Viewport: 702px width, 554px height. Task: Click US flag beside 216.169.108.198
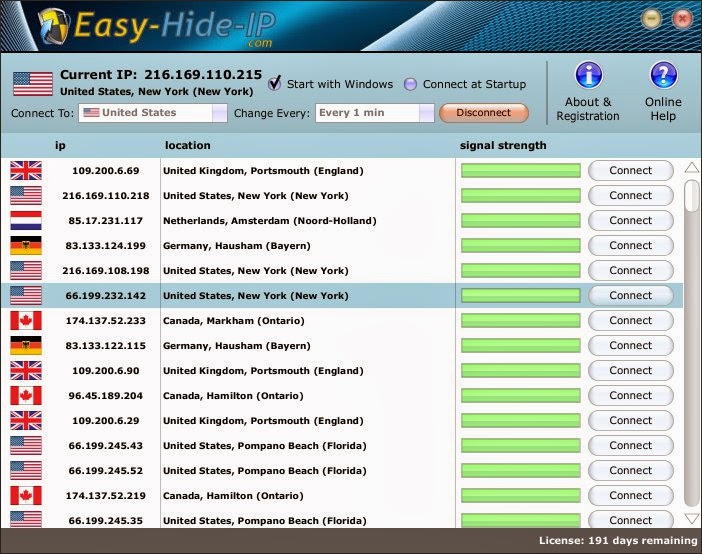(x=26, y=271)
